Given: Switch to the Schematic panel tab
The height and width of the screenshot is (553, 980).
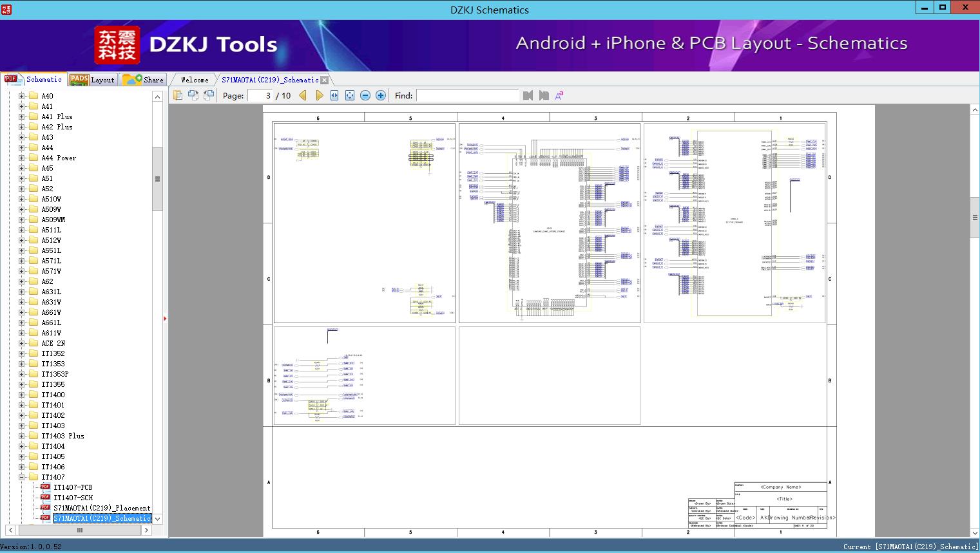Looking at the screenshot, I should tap(34, 79).
